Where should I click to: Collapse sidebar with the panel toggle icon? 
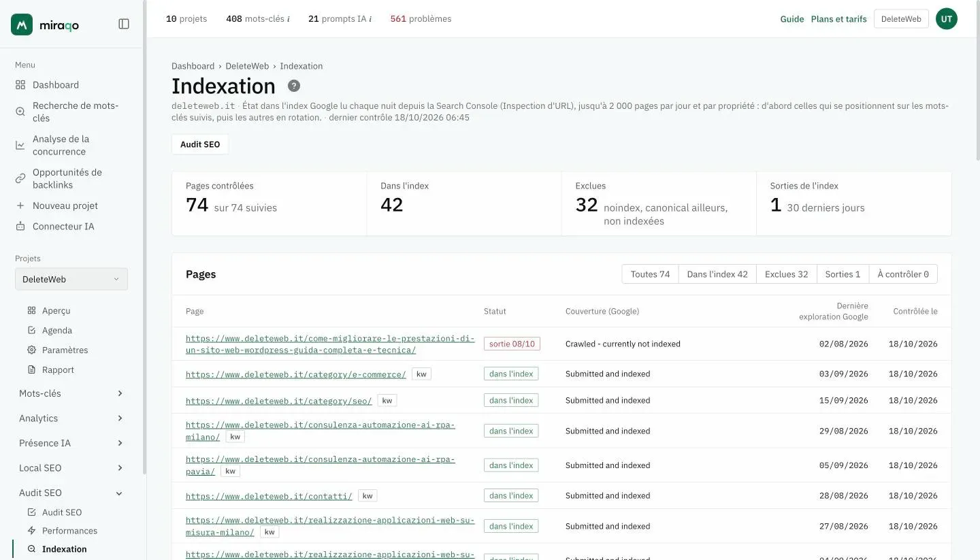pyautogui.click(x=124, y=24)
